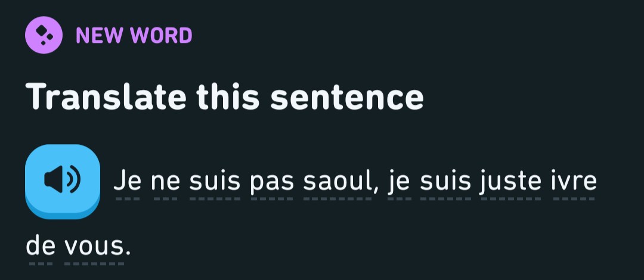
Task: Click the "WORD" text in the purple label
Action: click(x=162, y=36)
